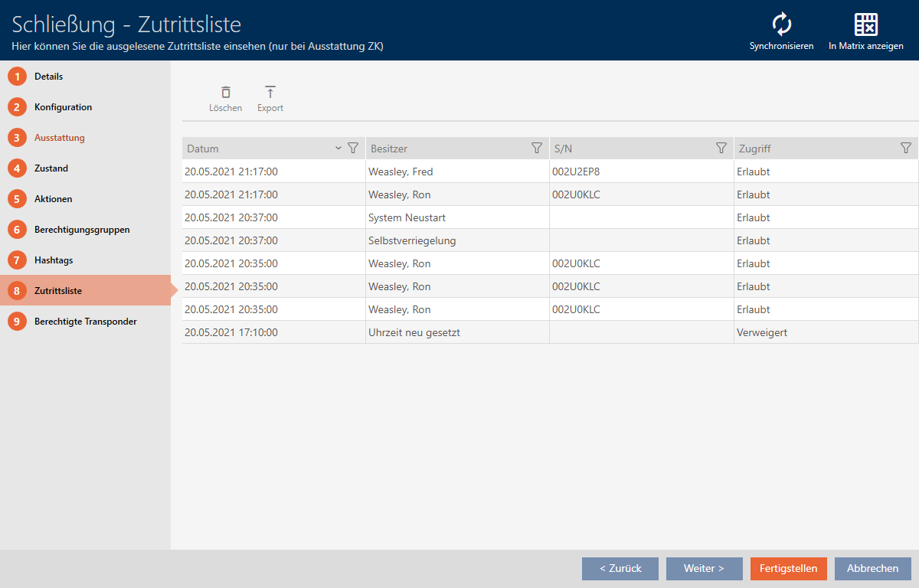Go to Berechtigte Transponder step
Image resolution: width=919 pixels, height=588 pixels.
(x=85, y=322)
